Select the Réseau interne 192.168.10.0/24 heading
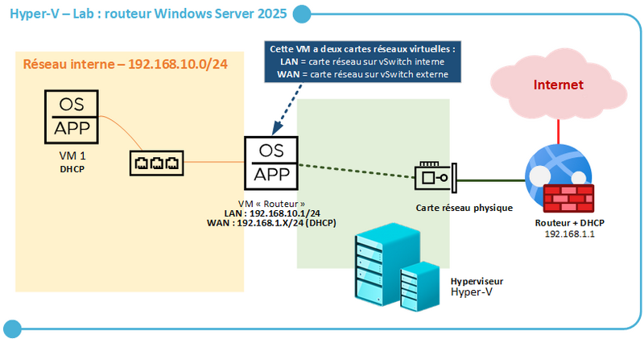Viewport: 644px width, 339px height. [126, 64]
